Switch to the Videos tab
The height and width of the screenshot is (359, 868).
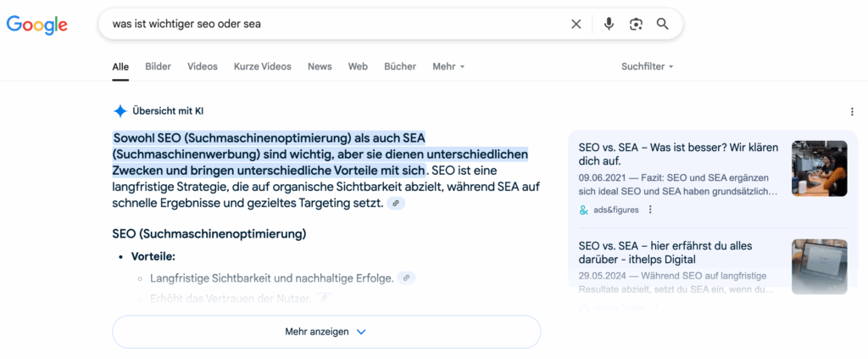coord(203,66)
